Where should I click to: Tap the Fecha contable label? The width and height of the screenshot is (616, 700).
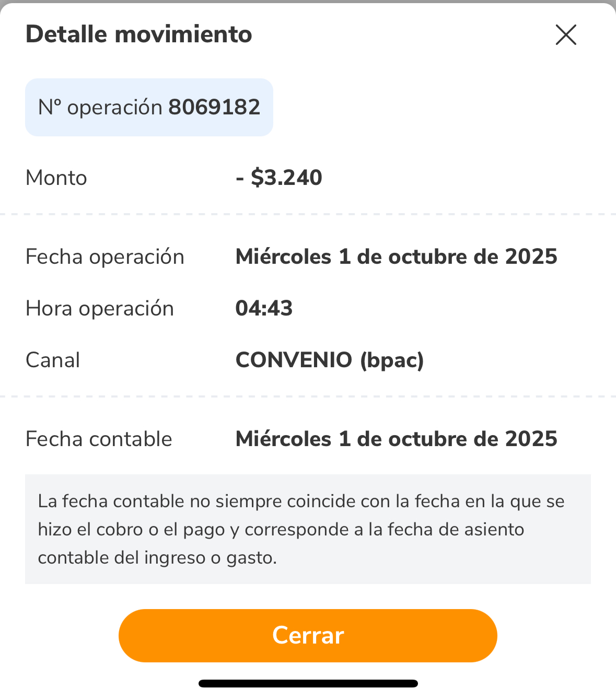(x=99, y=439)
